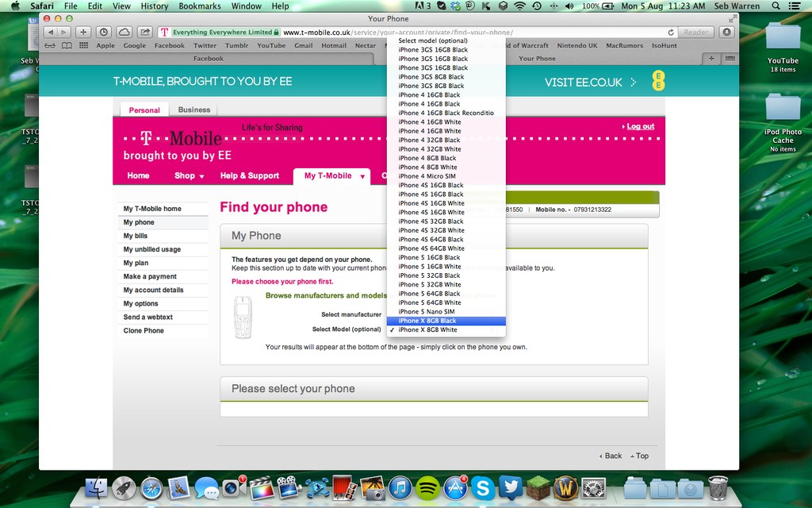
Task: Switch to the Business tab
Action: [x=194, y=110]
